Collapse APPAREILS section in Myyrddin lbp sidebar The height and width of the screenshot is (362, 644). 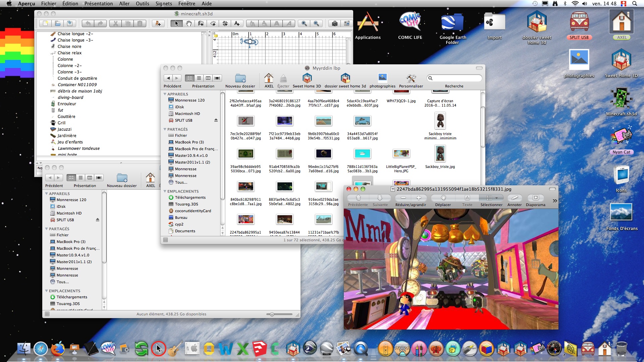(x=165, y=94)
